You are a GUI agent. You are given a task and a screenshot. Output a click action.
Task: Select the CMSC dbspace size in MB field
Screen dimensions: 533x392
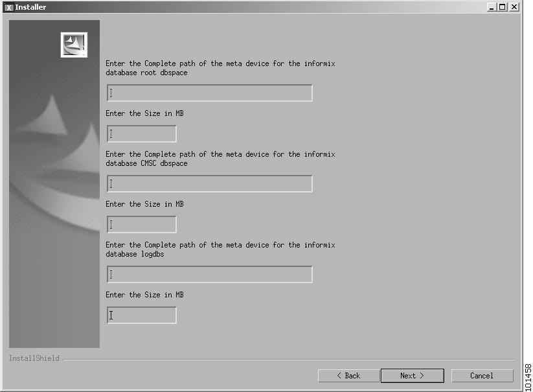pos(141,224)
